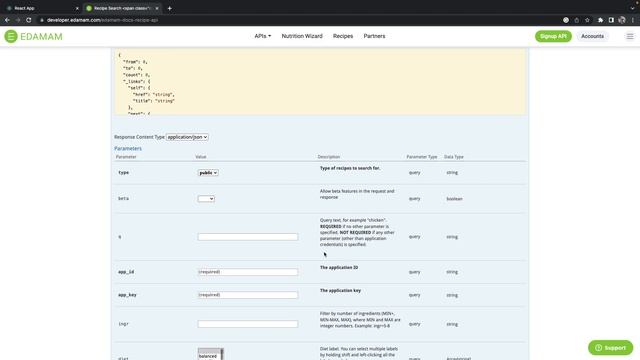Click the 'boolean' data type cell
This screenshot has width=640, height=360.
pos(454,199)
